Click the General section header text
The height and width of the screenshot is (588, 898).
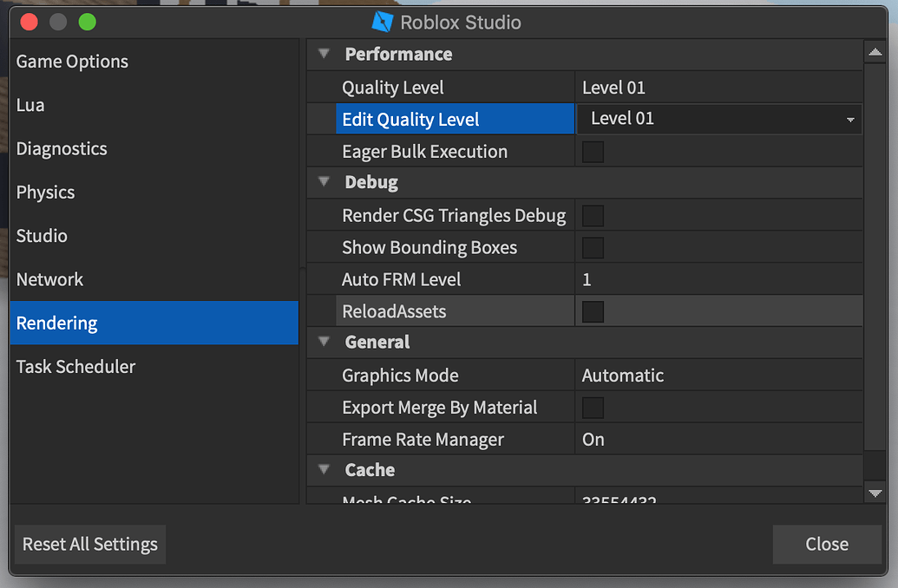[x=377, y=342]
